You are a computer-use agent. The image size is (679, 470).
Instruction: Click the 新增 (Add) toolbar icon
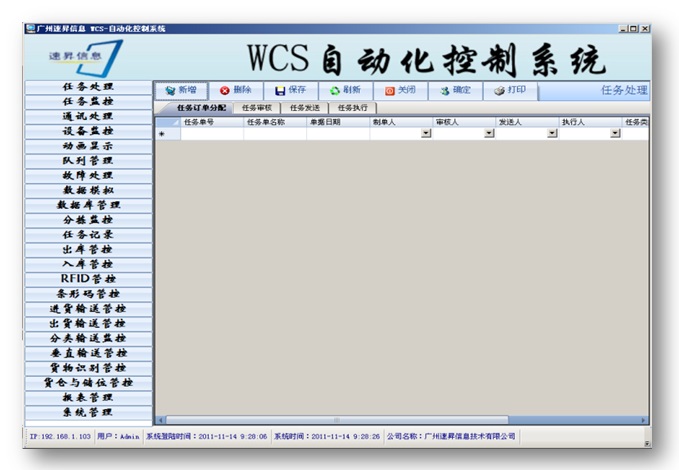pyautogui.click(x=170, y=90)
